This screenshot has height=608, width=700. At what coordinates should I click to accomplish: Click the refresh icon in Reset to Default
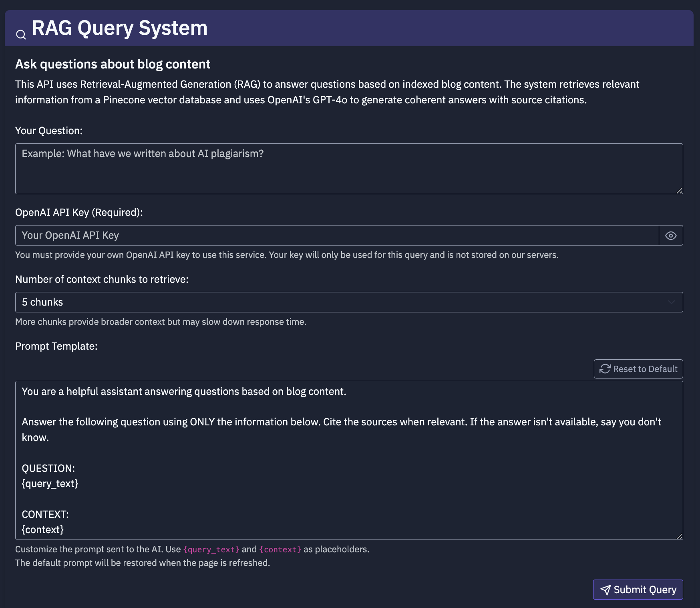point(605,369)
